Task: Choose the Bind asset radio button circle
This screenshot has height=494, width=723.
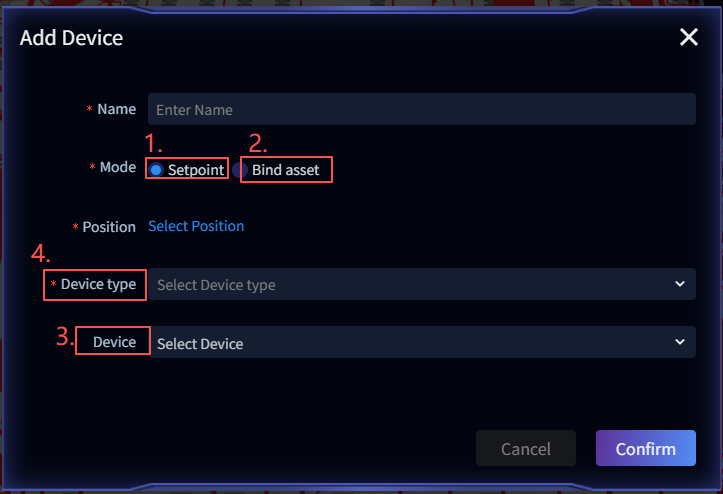Action: pos(240,170)
